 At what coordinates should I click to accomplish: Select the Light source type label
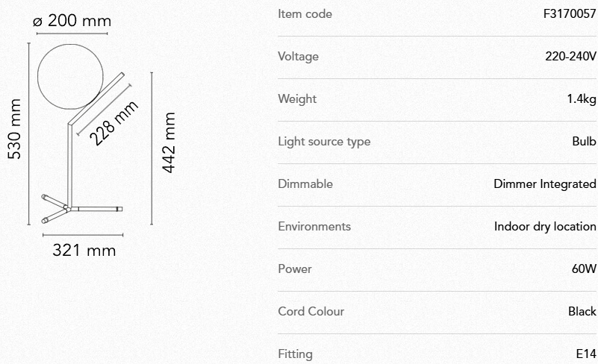click(324, 141)
